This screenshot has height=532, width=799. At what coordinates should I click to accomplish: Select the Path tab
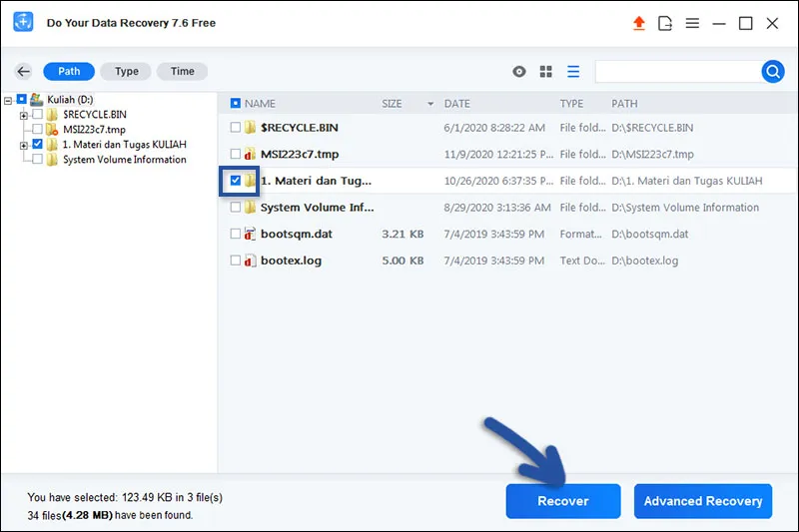click(x=69, y=71)
